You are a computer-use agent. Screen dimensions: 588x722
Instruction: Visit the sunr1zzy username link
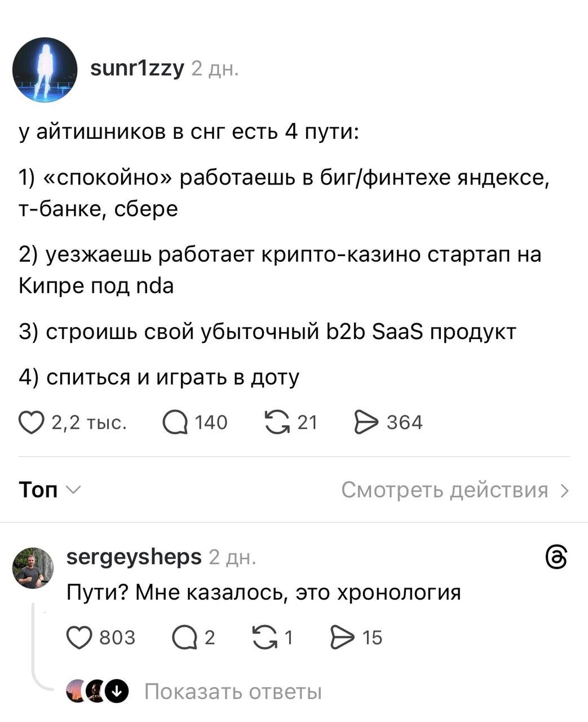(137, 68)
